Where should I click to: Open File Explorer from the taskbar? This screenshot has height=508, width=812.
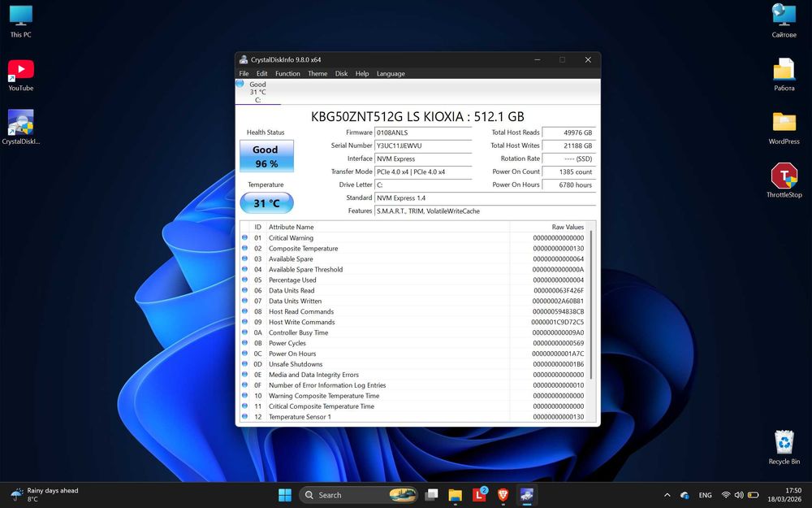tap(456, 495)
